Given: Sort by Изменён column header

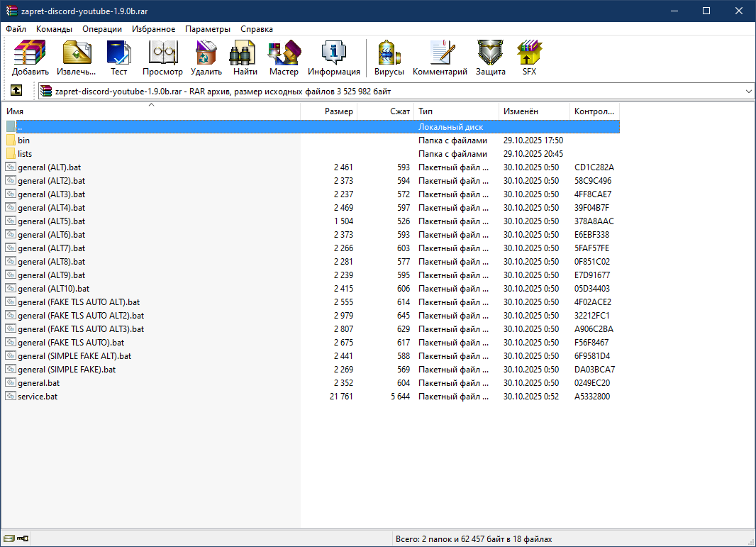Looking at the screenshot, I should tap(534, 111).
